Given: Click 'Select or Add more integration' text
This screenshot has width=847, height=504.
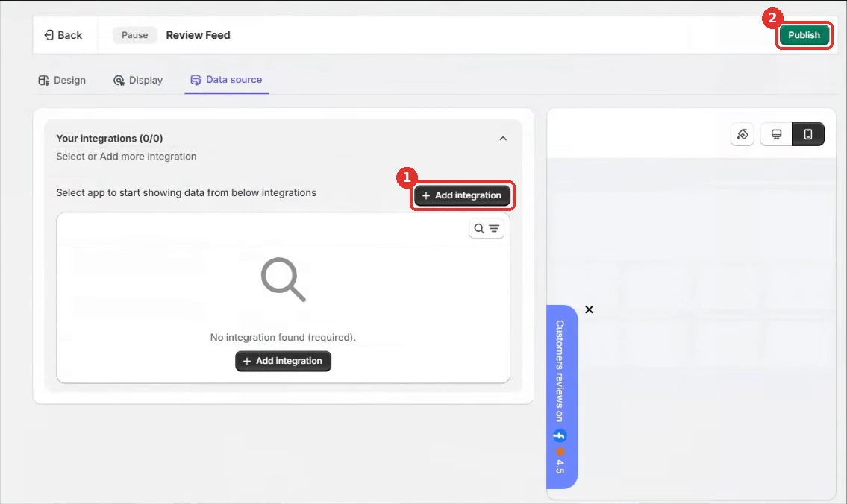Looking at the screenshot, I should point(126,156).
